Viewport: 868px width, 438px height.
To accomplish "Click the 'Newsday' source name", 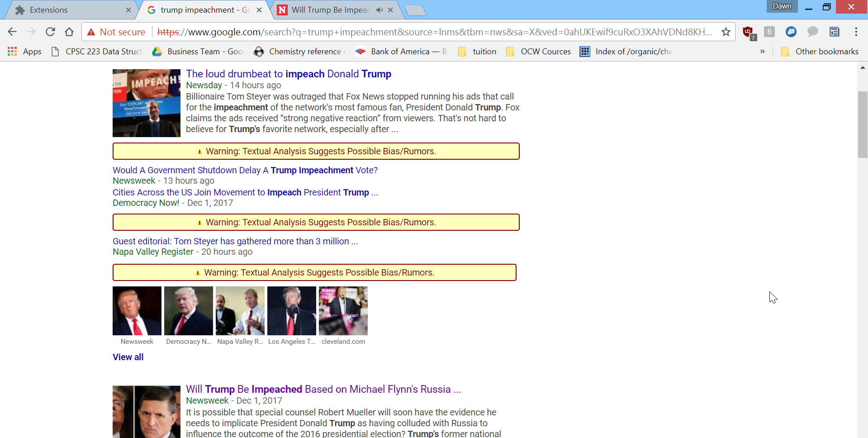I will point(204,85).
